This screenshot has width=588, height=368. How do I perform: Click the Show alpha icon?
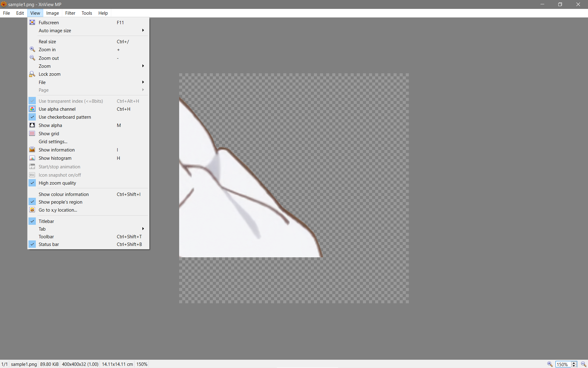point(32,125)
